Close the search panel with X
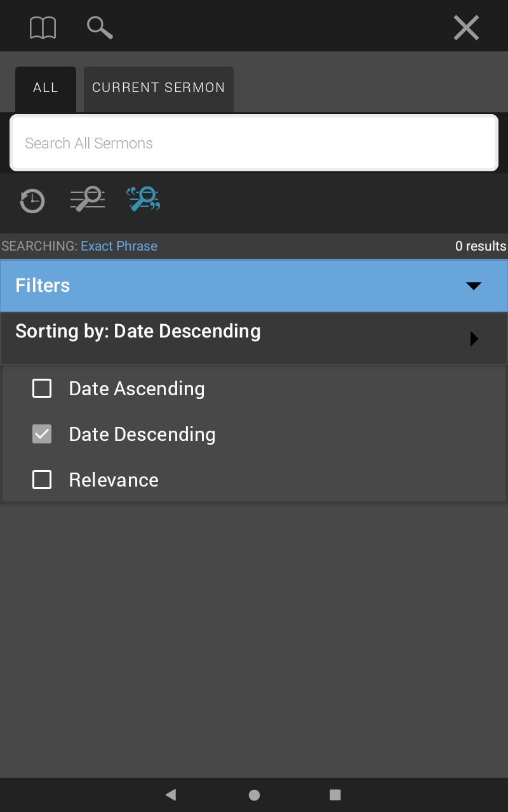Screen dimensions: 508x812 coord(466,28)
